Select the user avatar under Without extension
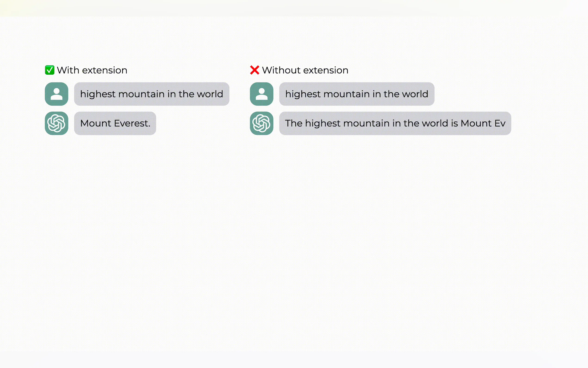The width and height of the screenshot is (588, 368). coord(262,94)
